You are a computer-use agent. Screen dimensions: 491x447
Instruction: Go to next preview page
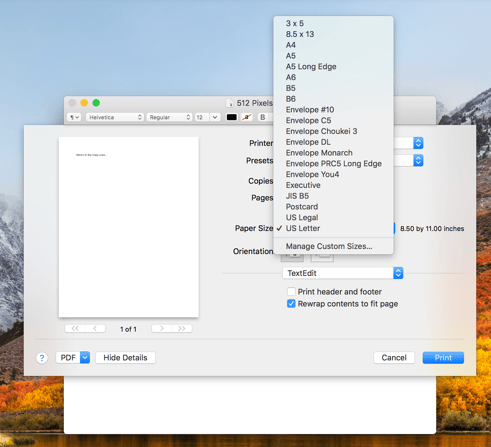point(162,329)
